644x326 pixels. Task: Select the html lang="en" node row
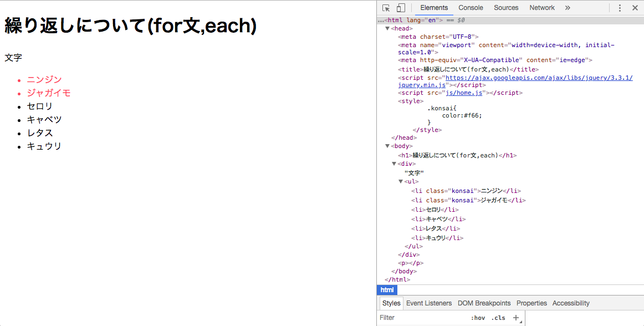tap(510, 20)
